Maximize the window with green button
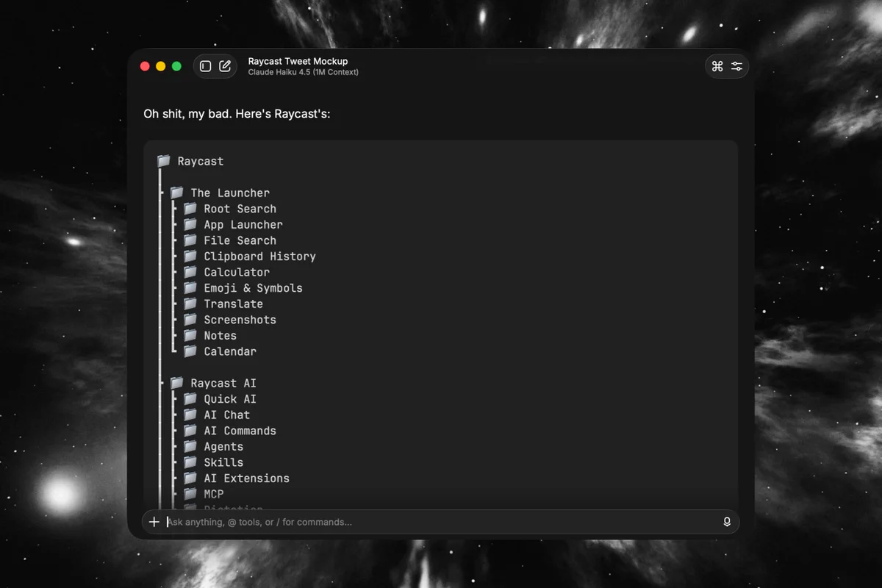This screenshot has width=882, height=588. click(x=176, y=66)
